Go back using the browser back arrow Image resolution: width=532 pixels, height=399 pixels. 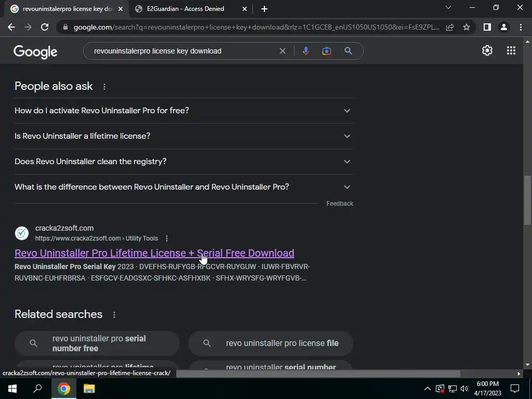(x=11, y=27)
